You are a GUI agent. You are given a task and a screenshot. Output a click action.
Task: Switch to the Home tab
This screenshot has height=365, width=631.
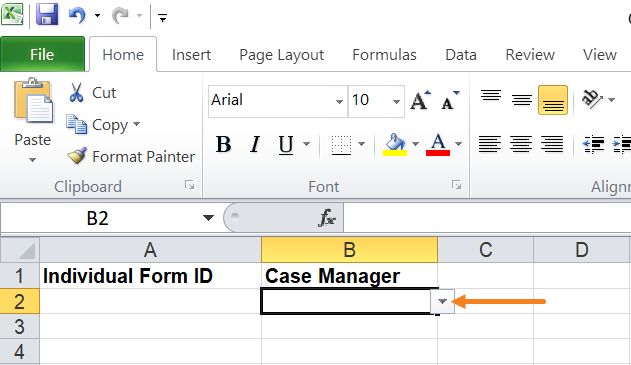pos(123,54)
